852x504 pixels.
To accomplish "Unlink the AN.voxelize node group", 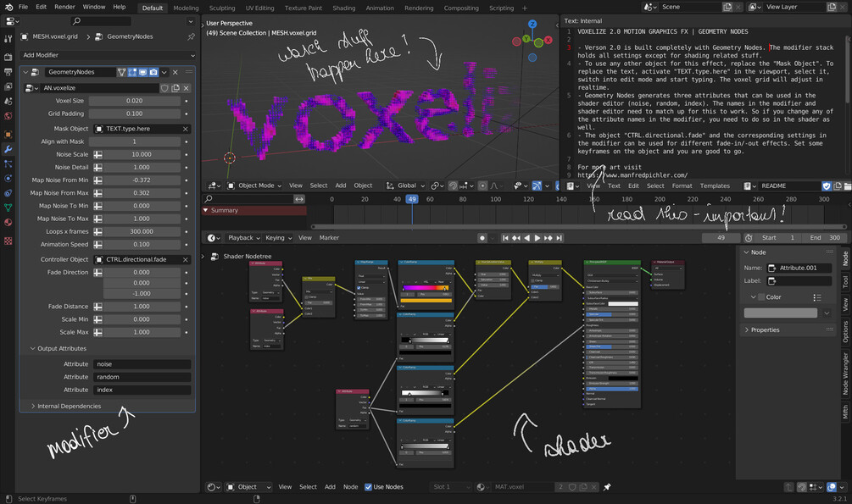I will [x=186, y=88].
